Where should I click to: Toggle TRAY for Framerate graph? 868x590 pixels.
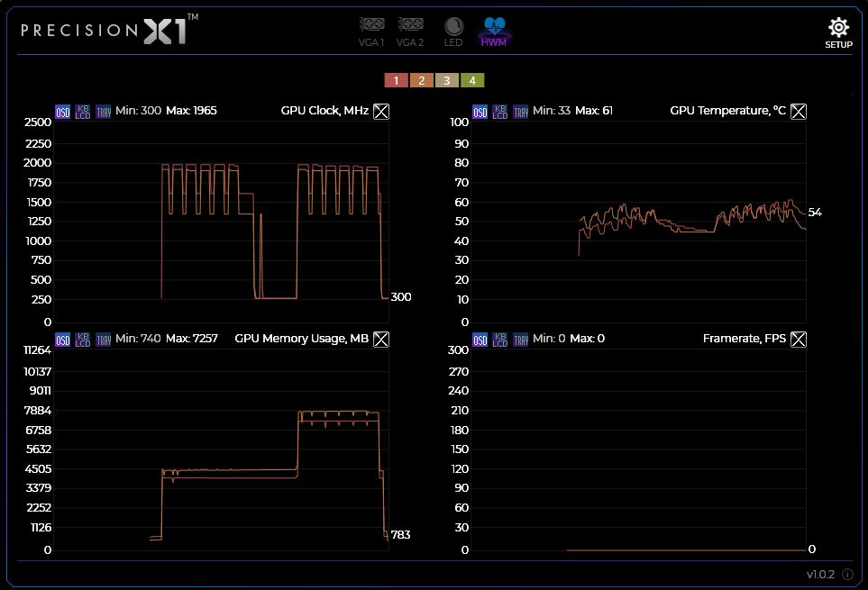click(521, 340)
